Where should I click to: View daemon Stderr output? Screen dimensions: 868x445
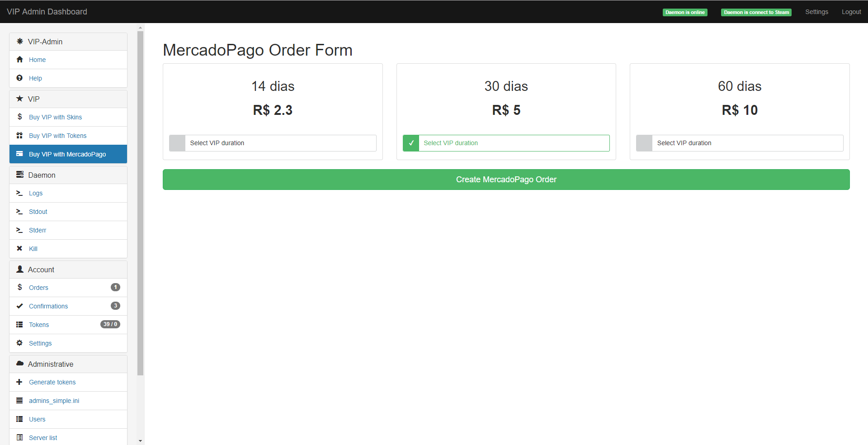[68, 230]
